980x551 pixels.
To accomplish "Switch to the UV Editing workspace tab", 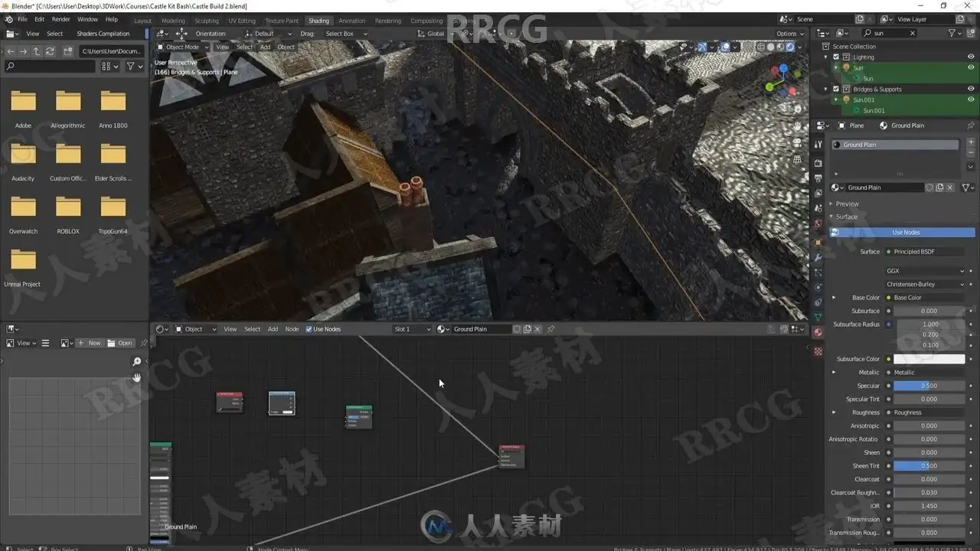I will click(x=242, y=21).
